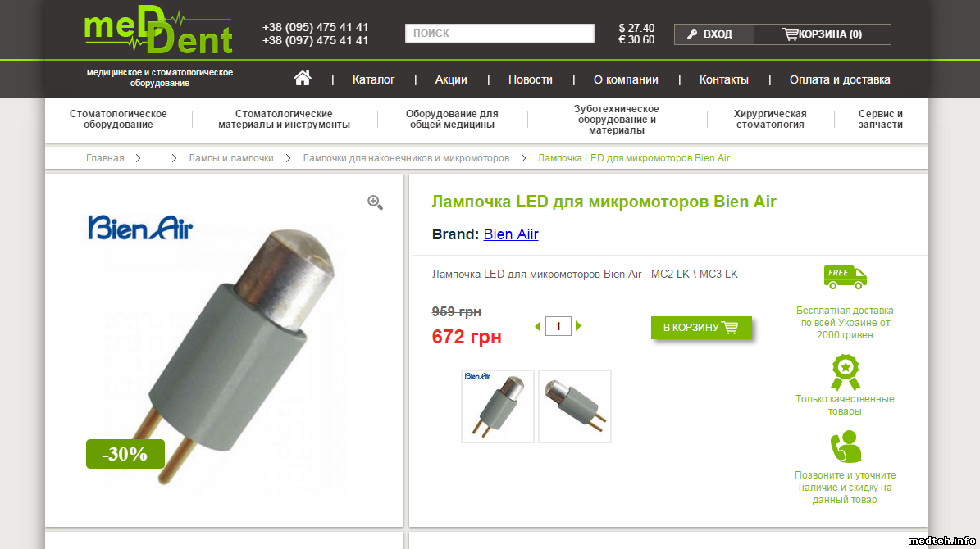980x549 pixels.
Task: Follow the Bien Aiir brand link
Action: point(511,234)
